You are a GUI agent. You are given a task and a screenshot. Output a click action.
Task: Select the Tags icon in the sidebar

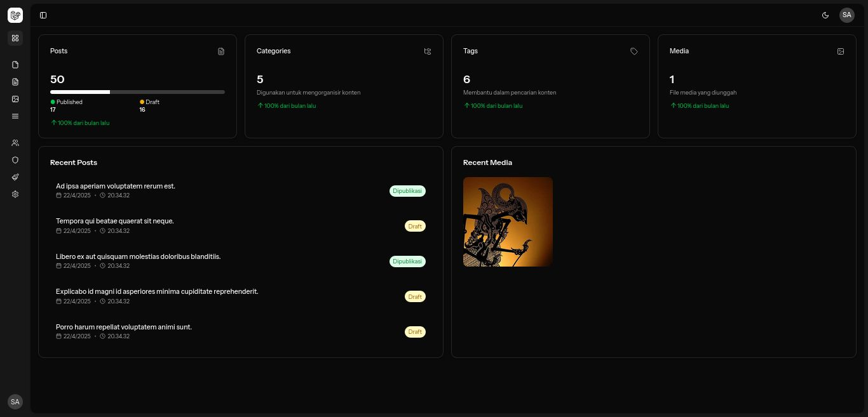(15, 177)
